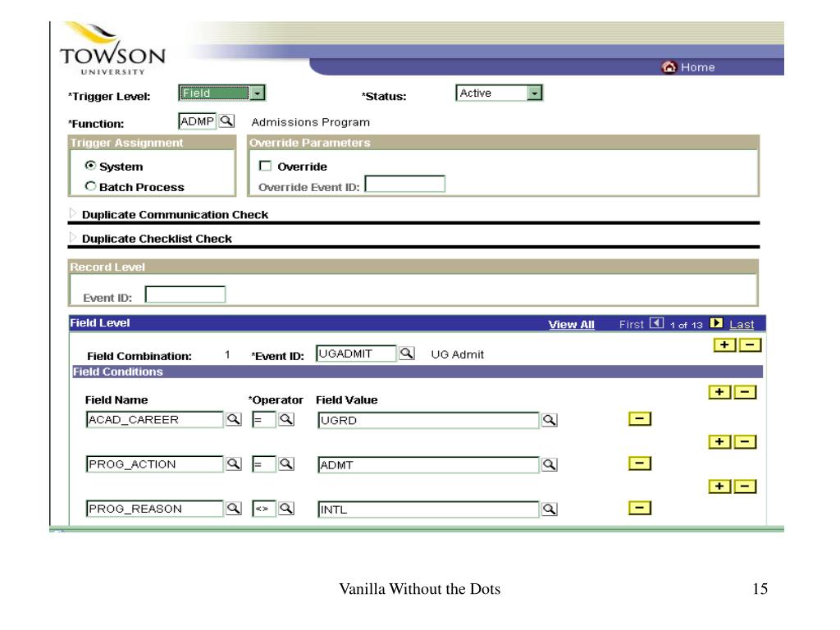
Task: Expand the Duplicate Communication Check section
Action: click(x=73, y=213)
